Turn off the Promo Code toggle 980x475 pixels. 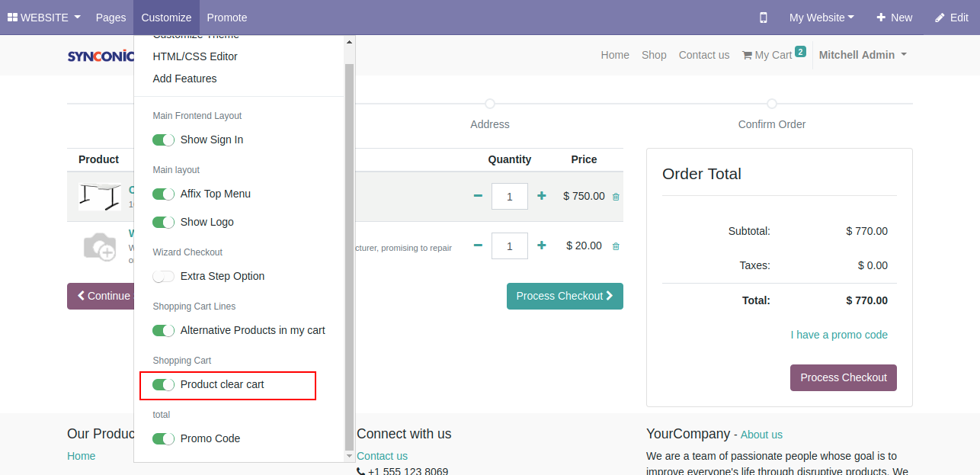coord(164,438)
